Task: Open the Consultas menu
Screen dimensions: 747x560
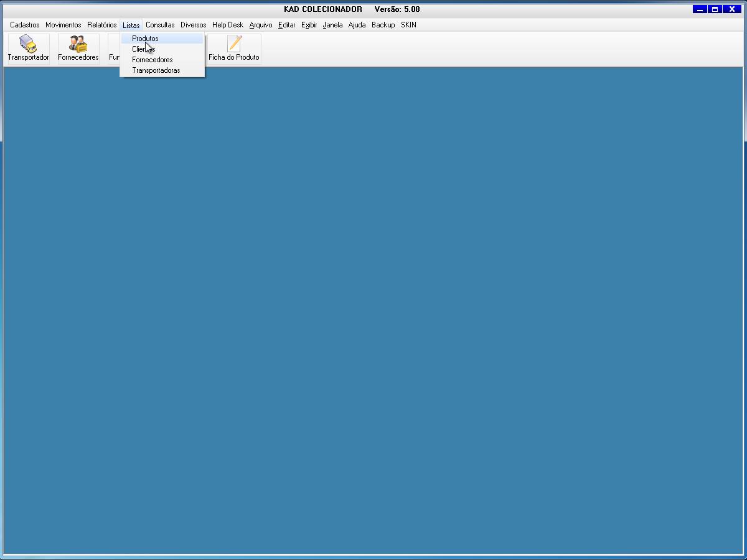Action: click(160, 25)
